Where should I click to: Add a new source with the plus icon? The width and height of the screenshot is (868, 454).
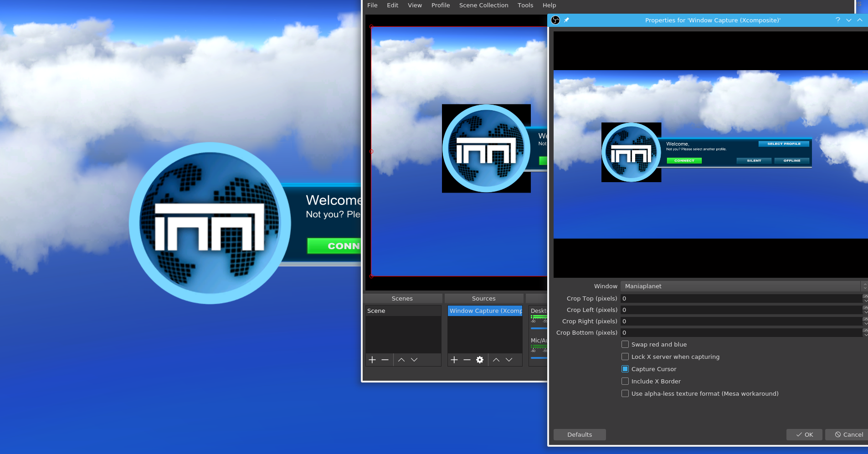coord(454,360)
